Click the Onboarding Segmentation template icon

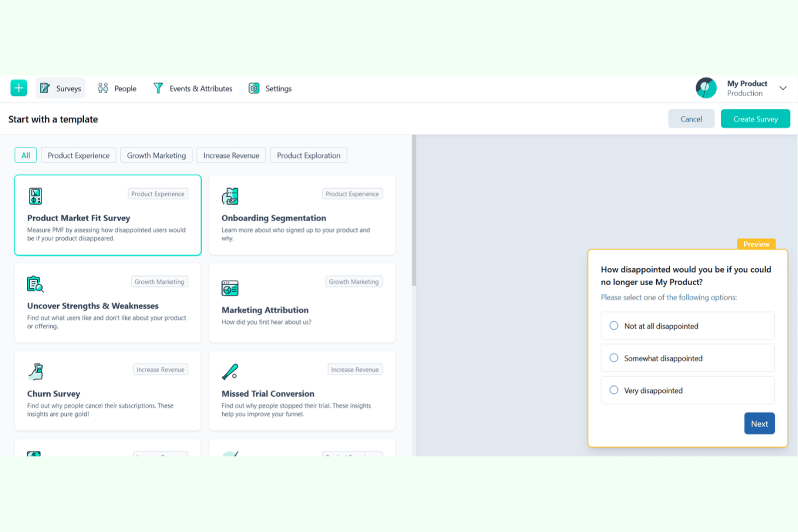pyautogui.click(x=230, y=196)
